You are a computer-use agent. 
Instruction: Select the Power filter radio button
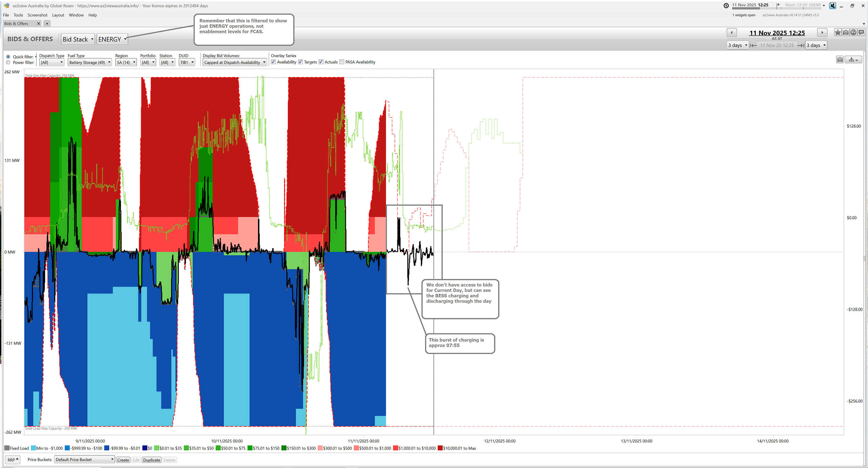(8, 62)
